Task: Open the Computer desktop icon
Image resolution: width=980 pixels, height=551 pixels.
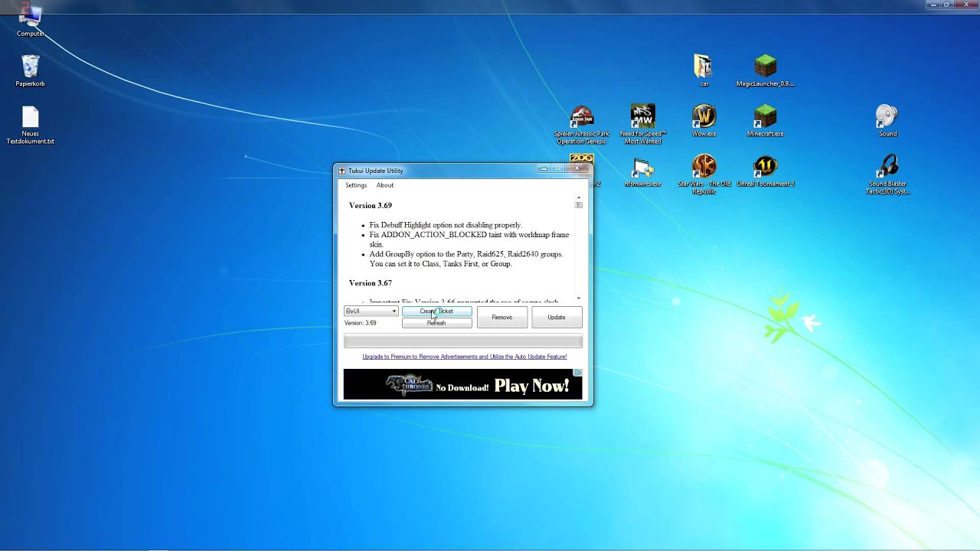Action: click(31, 21)
